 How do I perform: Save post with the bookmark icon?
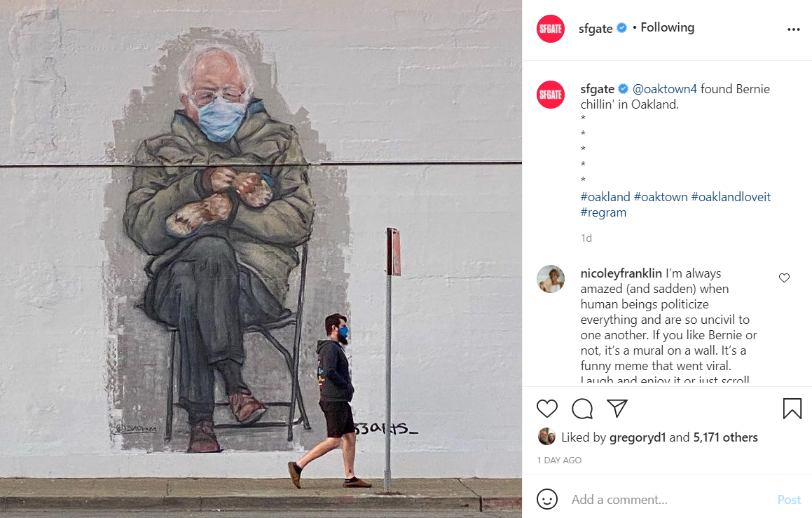(792, 409)
